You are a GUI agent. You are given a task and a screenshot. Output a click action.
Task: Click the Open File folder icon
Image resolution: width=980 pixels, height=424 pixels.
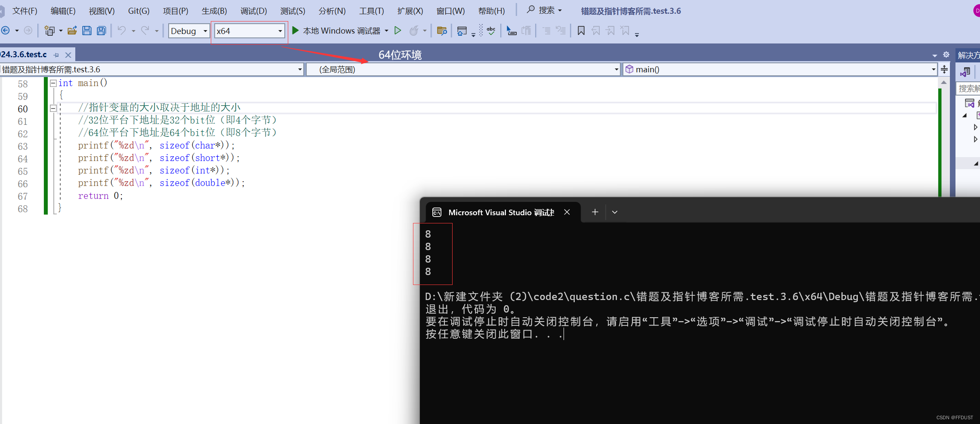click(x=72, y=31)
